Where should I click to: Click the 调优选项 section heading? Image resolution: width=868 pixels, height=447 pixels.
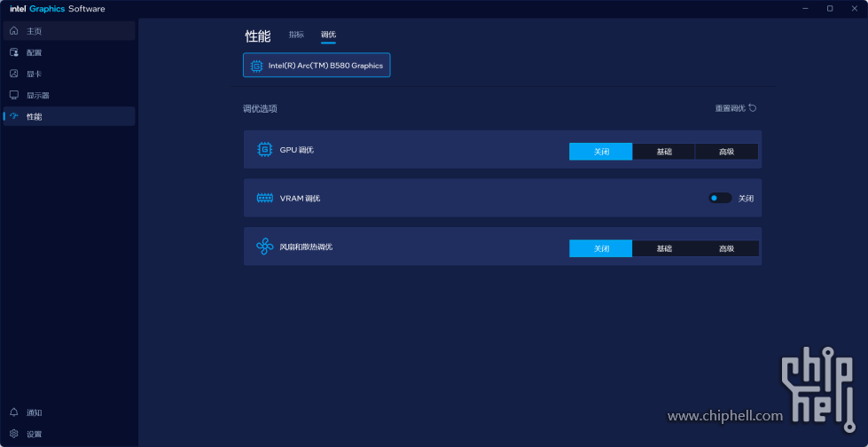click(260, 109)
